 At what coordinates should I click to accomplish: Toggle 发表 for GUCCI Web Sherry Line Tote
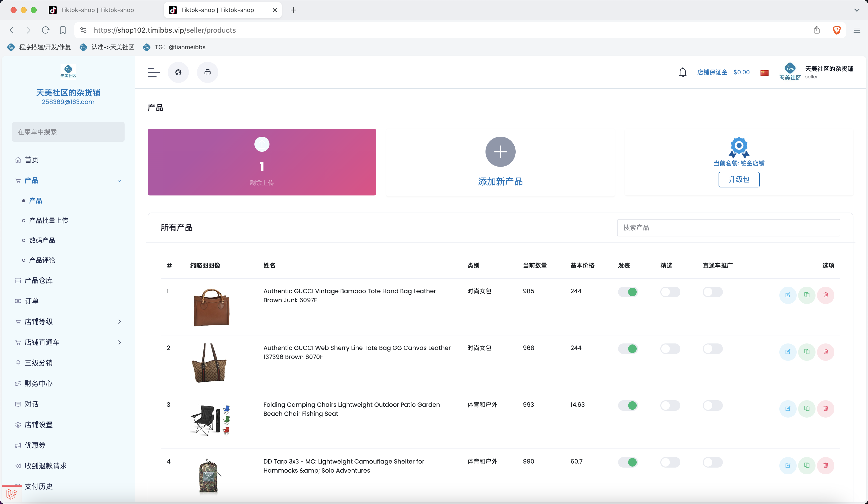628,349
